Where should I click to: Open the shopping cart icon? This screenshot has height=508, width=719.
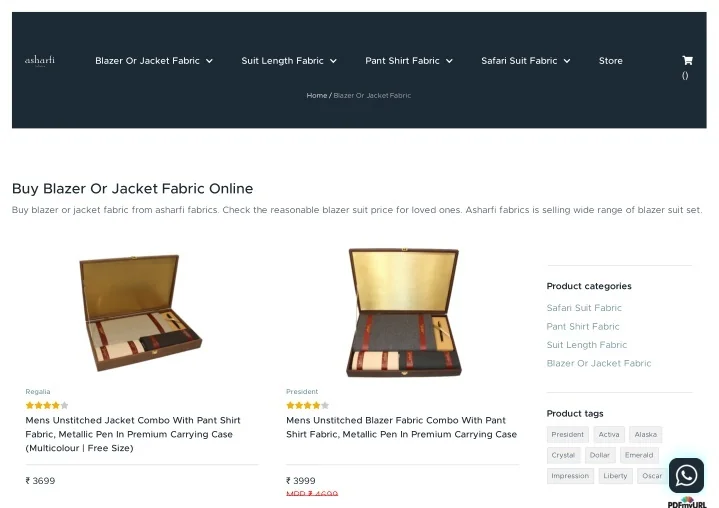click(x=686, y=61)
